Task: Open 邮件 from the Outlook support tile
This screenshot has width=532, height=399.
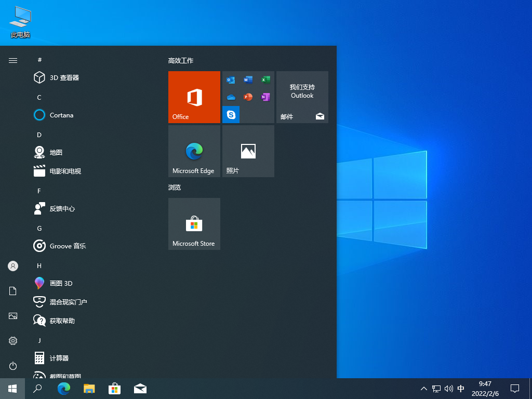Action: pos(302,97)
